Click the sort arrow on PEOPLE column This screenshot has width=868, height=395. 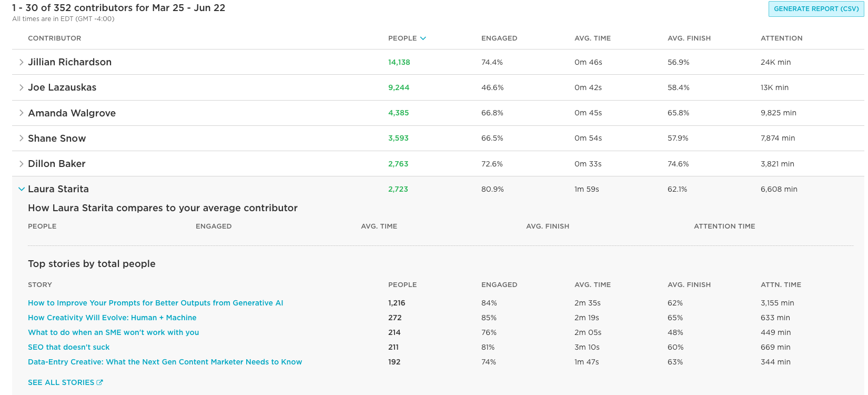pyautogui.click(x=424, y=38)
